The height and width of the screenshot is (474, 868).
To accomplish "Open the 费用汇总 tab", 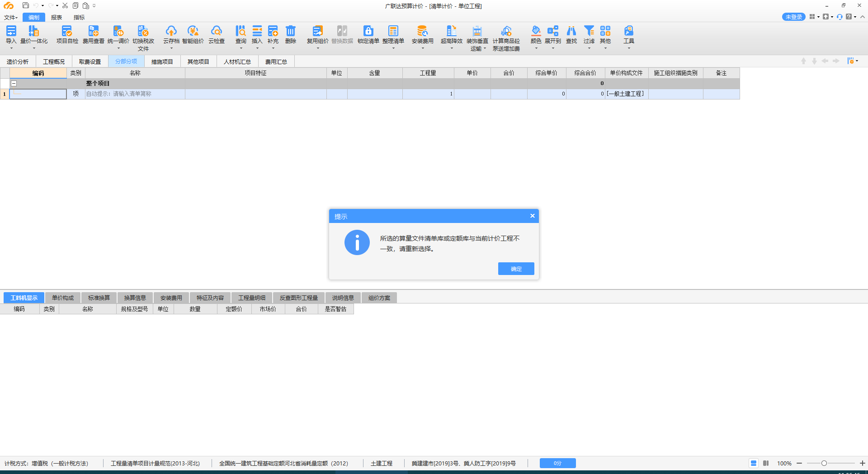I will click(276, 62).
